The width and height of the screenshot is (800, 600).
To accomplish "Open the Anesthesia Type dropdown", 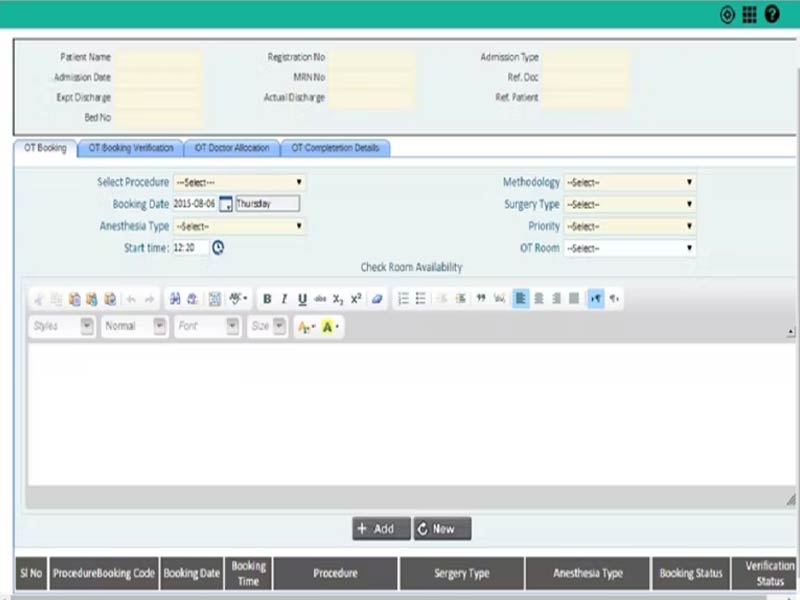I will [240, 226].
